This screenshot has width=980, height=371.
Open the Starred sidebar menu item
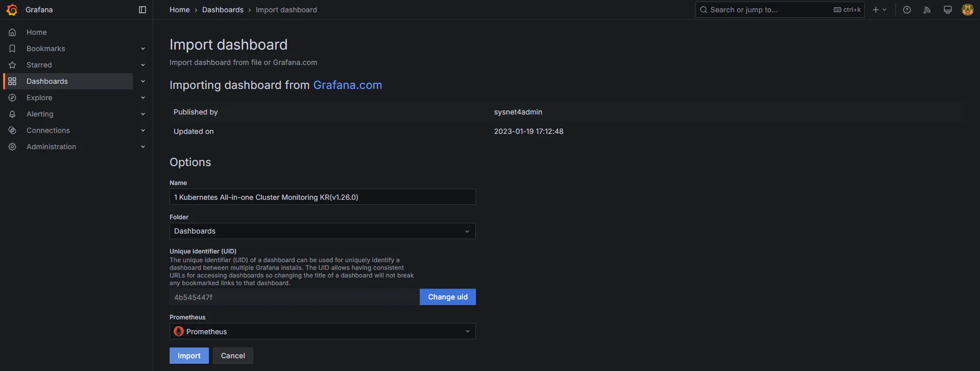(39, 65)
